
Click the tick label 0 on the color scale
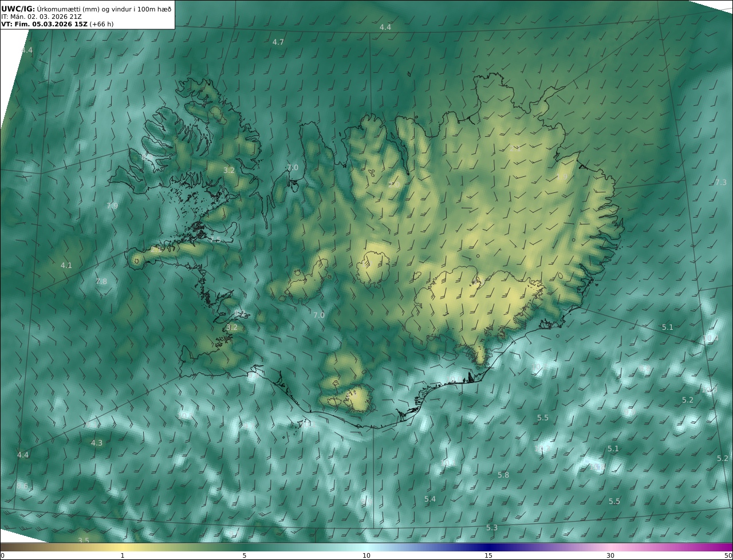(x=2, y=556)
